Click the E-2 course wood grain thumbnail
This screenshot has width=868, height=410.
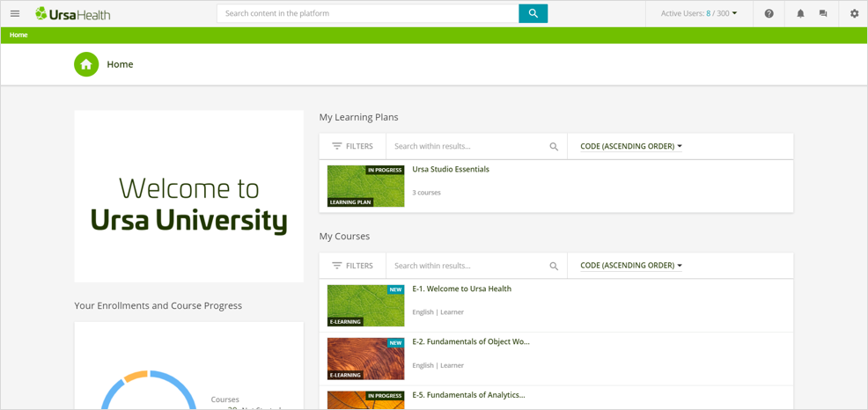(x=366, y=359)
